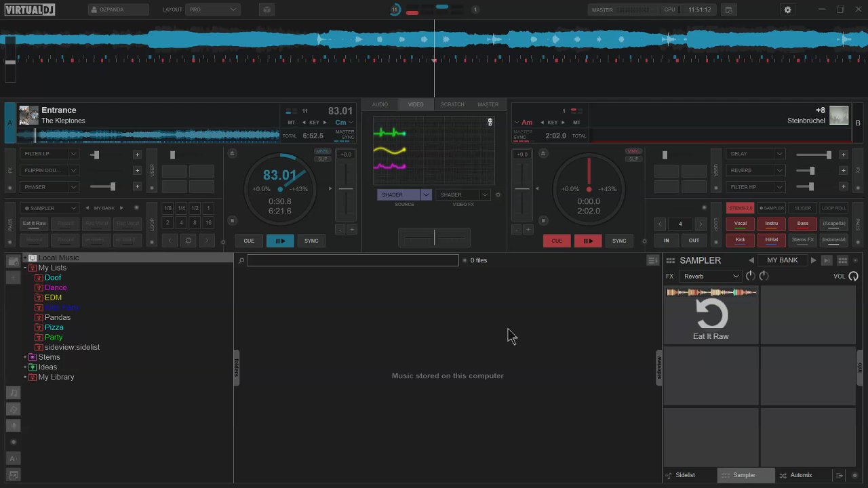This screenshot has height=488, width=868.
Task: Stop deck B with the square button
Action: pos(542,220)
